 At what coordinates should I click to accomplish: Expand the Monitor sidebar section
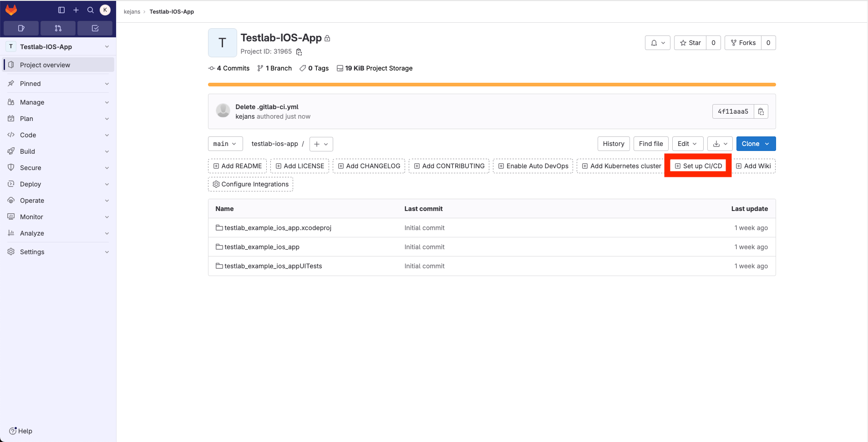[x=58, y=217]
